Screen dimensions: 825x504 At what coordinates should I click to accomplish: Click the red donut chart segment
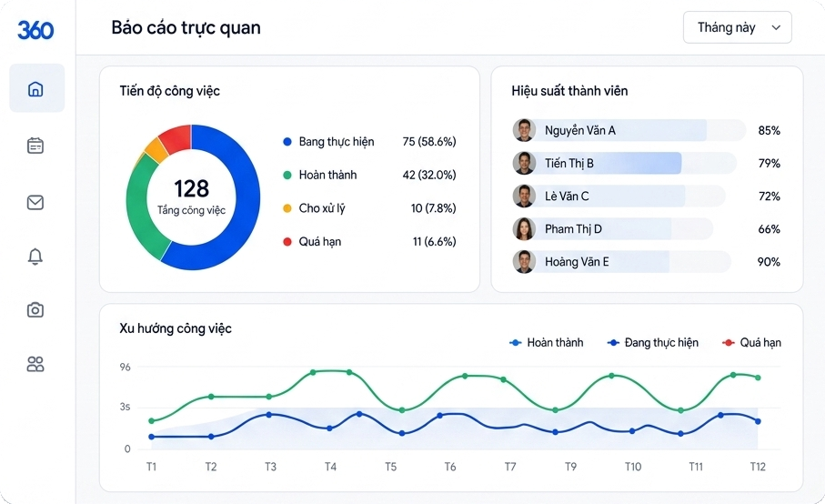pos(176,138)
